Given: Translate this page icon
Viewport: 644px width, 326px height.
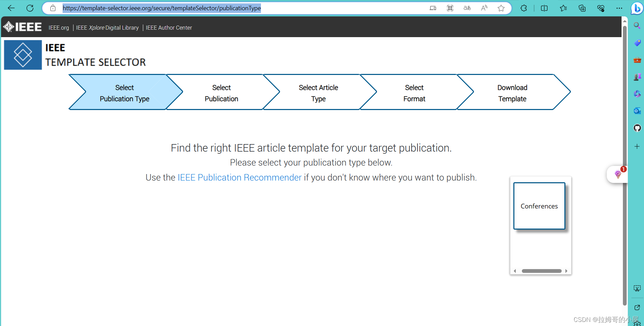Looking at the screenshot, I should tap(467, 8).
